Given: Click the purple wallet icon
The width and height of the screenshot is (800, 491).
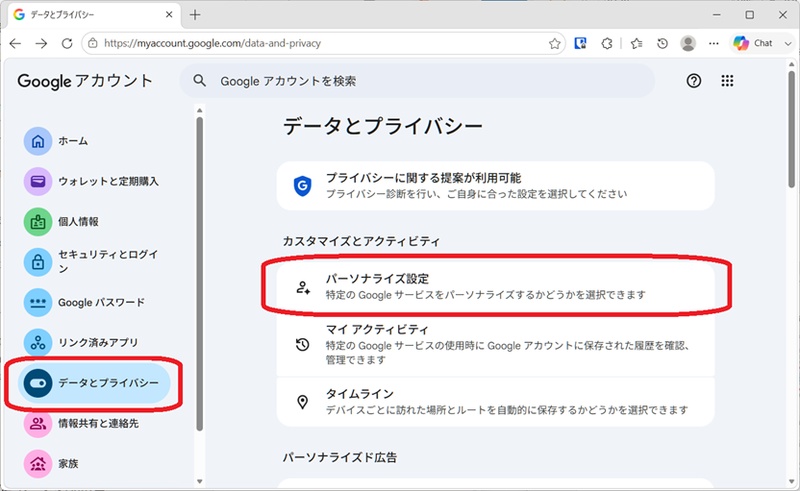Looking at the screenshot, I should click(x=38, y=181).
